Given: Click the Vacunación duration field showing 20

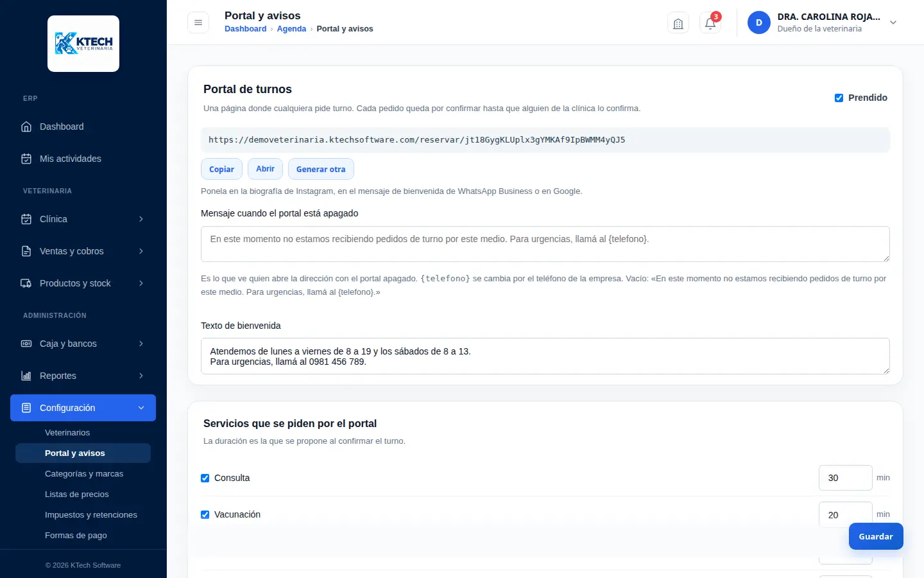Looking at the screenshot, I should click(x=846, y=514).
